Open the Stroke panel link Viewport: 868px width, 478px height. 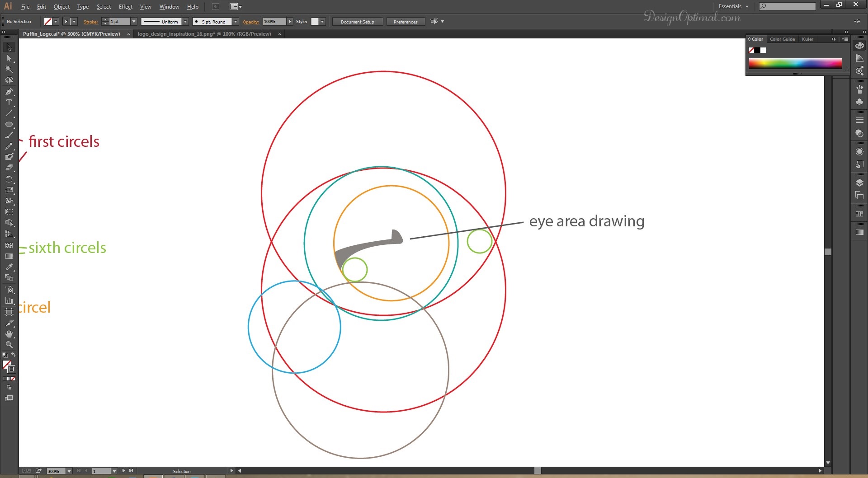90,22
